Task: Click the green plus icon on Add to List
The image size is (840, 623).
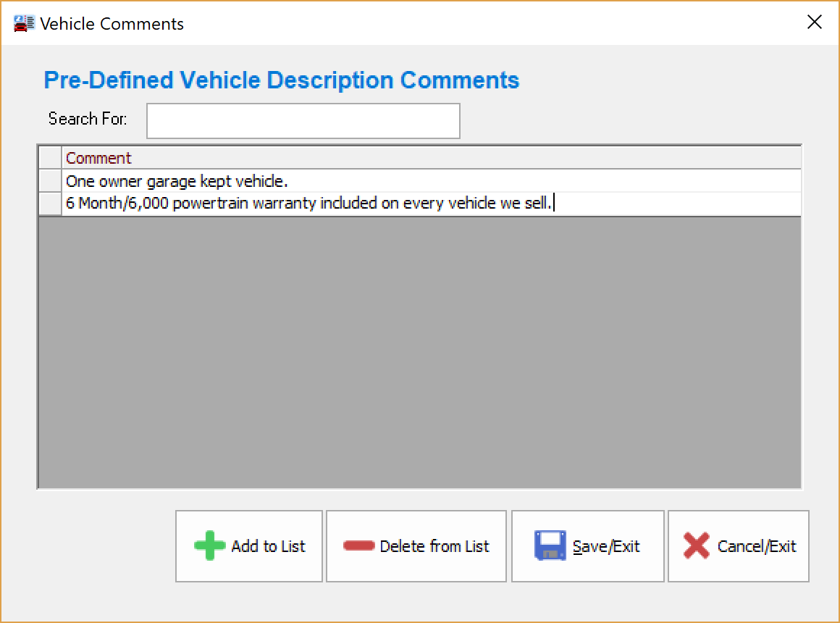Action: point(209,545)
